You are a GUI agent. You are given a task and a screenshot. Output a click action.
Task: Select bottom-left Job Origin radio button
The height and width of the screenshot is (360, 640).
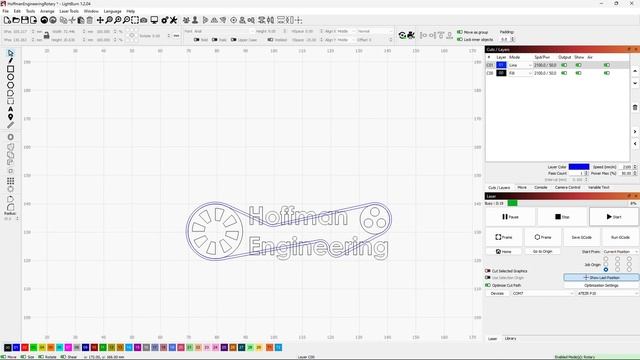pos(606,269)
